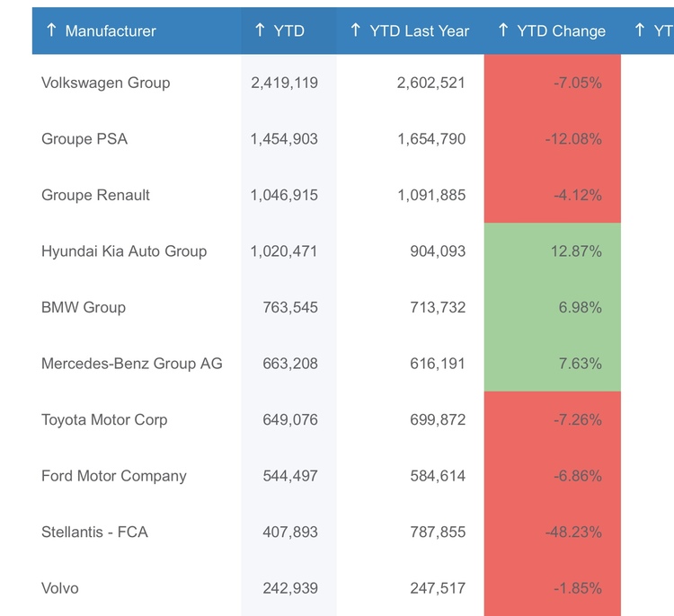This screenshot has width=674, height=616.
Task: Select the Stellantis - FCA cell
Action: pyautogui.click(x=94, y=532)
